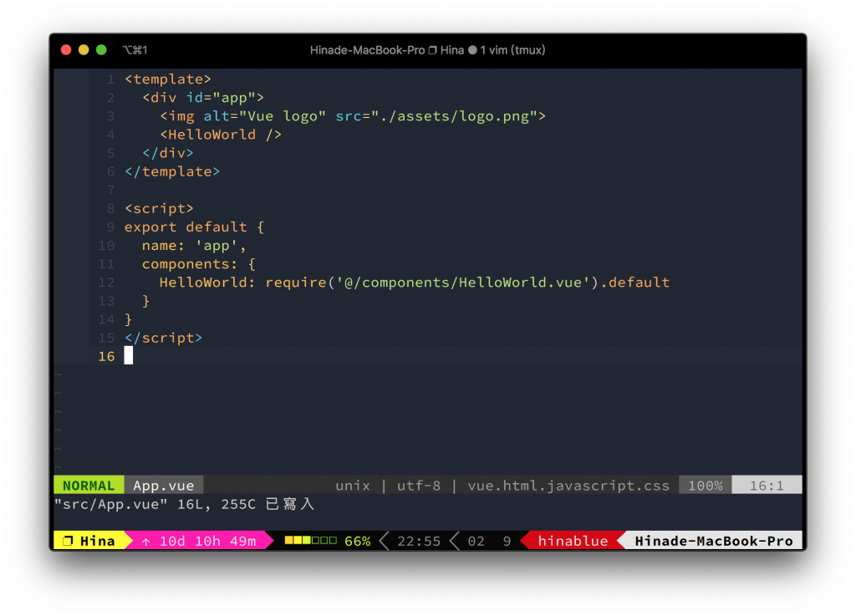Click the keyboard shortcut ⌥⌘1 label
The image size is (856, 616).
click(135, 50)
